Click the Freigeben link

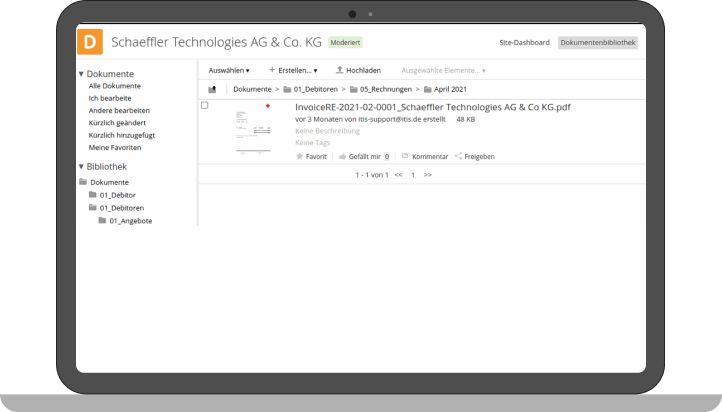tap(479, 157)
